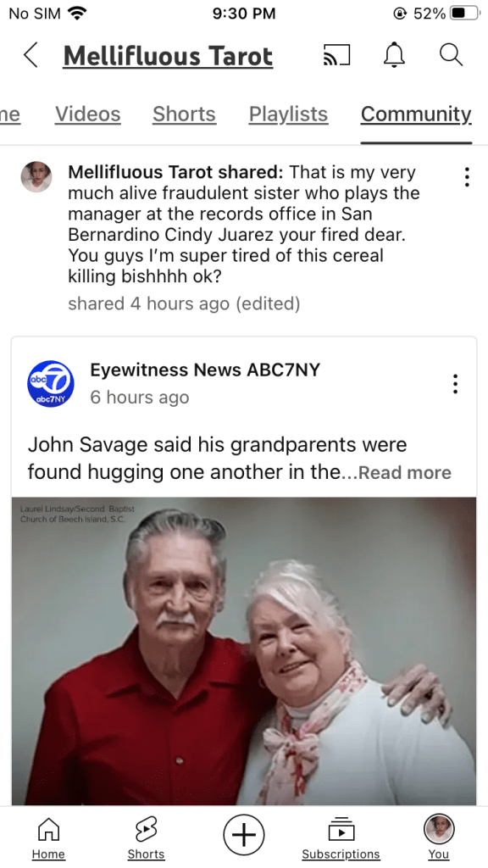
Task: Open the search magnifier icon
Action: (451, 55)
